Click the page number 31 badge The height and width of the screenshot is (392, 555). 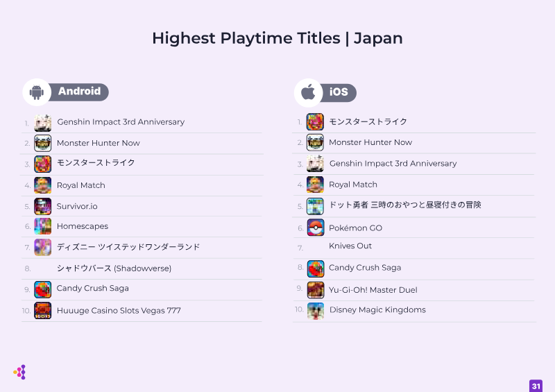(536, 386)
